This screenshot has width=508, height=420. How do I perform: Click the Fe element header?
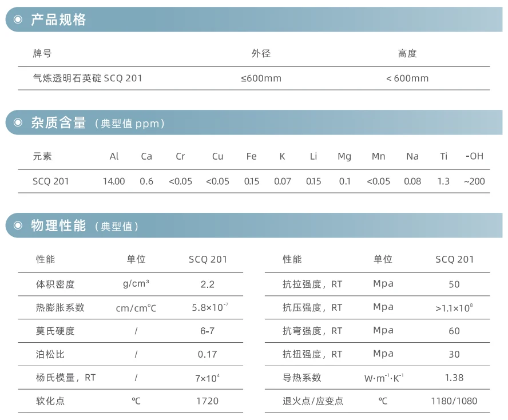[x=251, y=156]
